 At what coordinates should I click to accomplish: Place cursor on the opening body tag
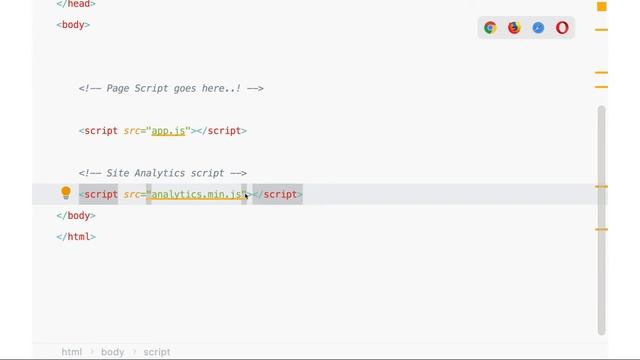[x=73, y=25]
